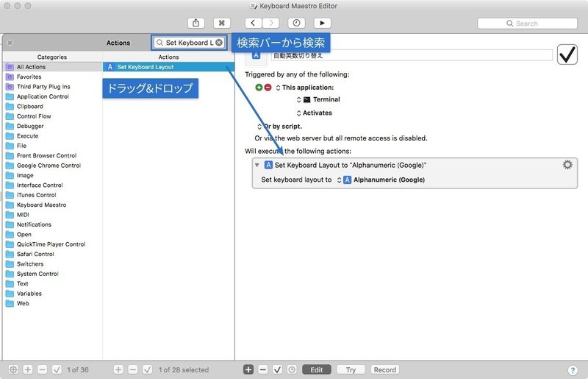Select the Notifications category
Screen dimensions: 588x379
pyautogui.click(x=53, y=224)
